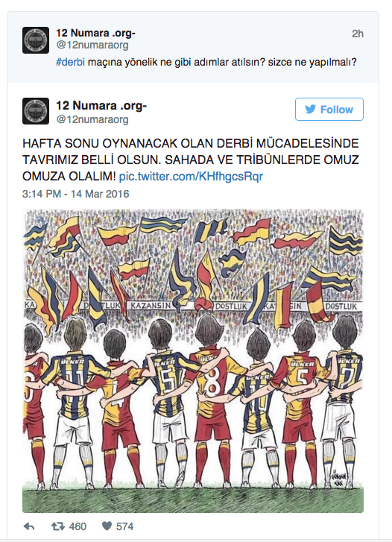Click the main tweet text starting HAFTA SONU

coord(191,160)
